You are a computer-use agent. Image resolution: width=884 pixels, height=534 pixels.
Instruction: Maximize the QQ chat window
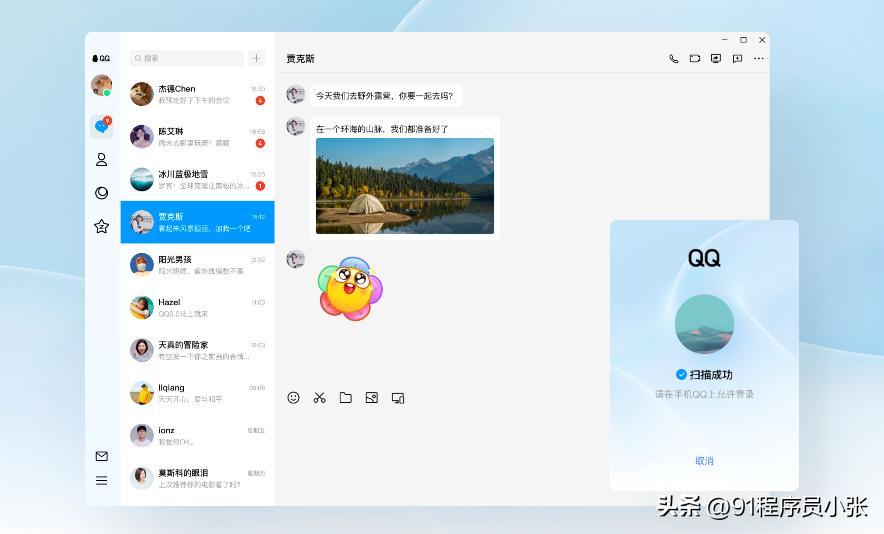pos(744,39)
